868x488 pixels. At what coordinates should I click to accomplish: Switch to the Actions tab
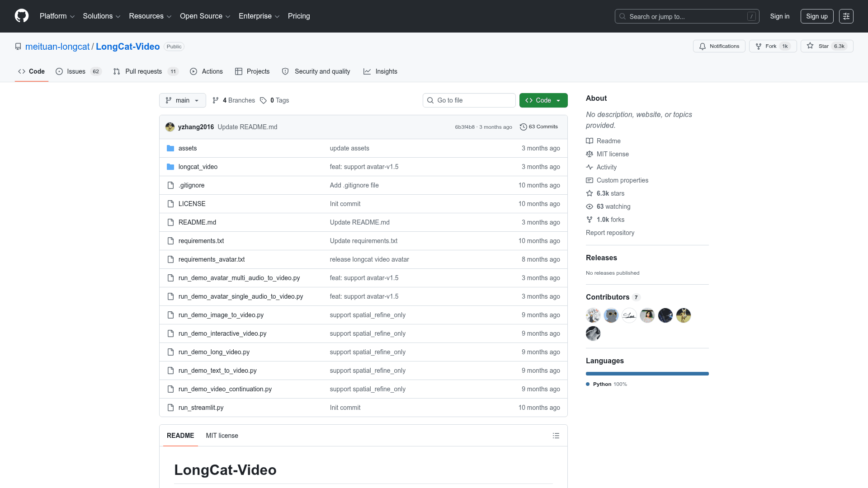207,71
